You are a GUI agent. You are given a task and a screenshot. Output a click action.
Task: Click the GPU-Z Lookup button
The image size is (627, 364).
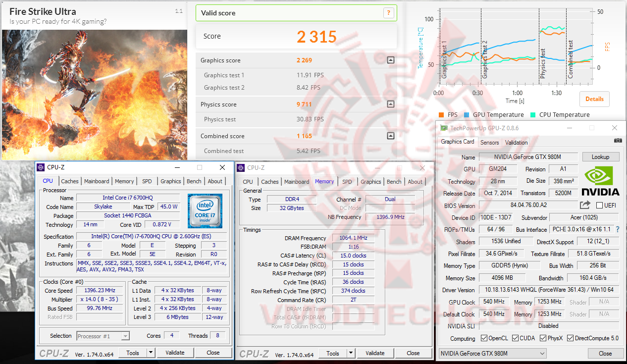pos(600,157)
